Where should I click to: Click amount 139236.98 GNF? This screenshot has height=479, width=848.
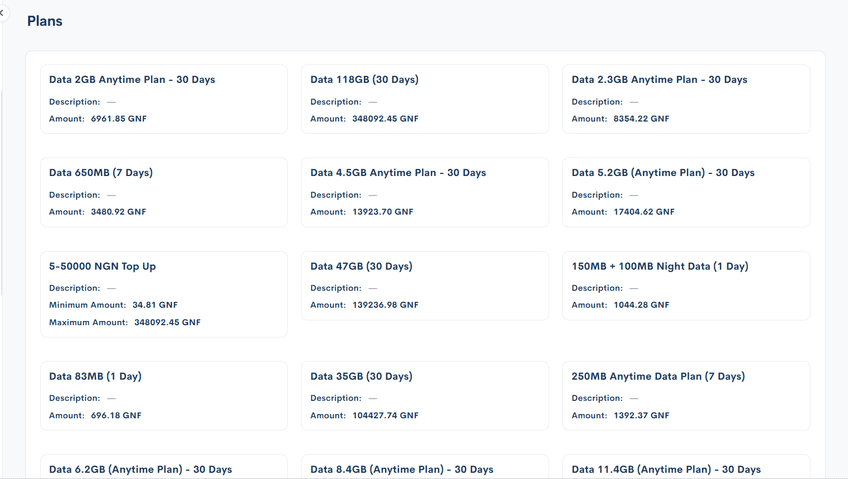click(386, 305)
